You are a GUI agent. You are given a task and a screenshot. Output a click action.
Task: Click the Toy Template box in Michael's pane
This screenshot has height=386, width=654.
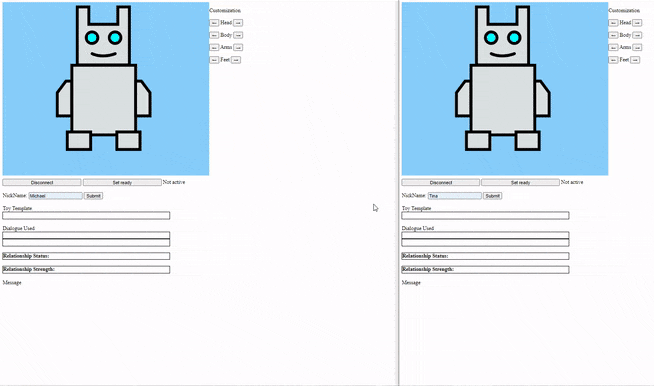coord(86,215)
